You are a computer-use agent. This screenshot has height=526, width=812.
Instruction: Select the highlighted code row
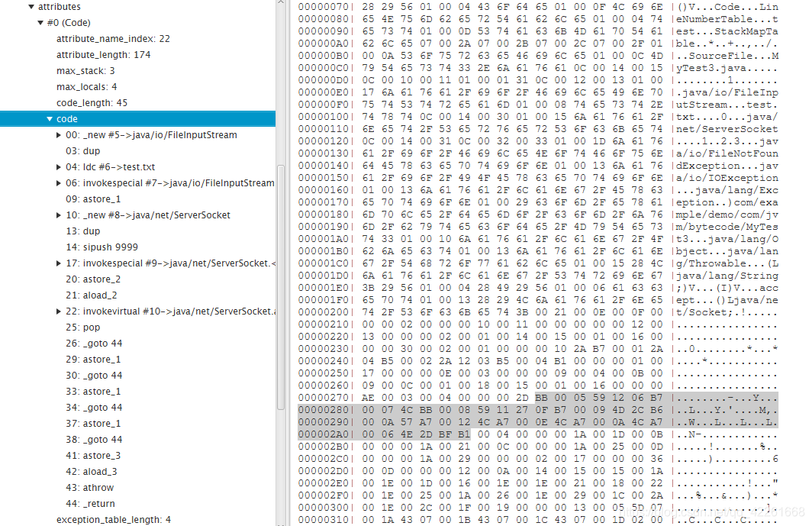[137, 118]
